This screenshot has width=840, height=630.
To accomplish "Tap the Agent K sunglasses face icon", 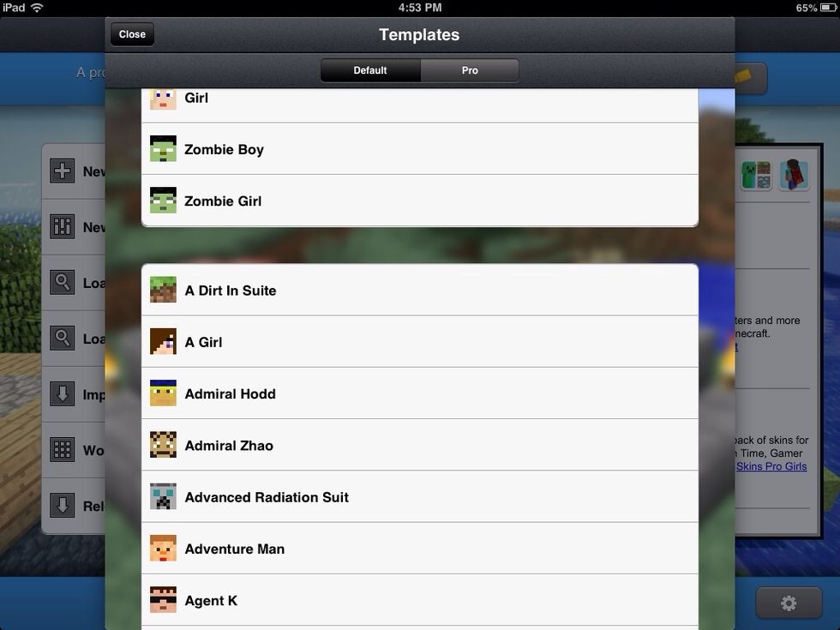I will point(163,600).
